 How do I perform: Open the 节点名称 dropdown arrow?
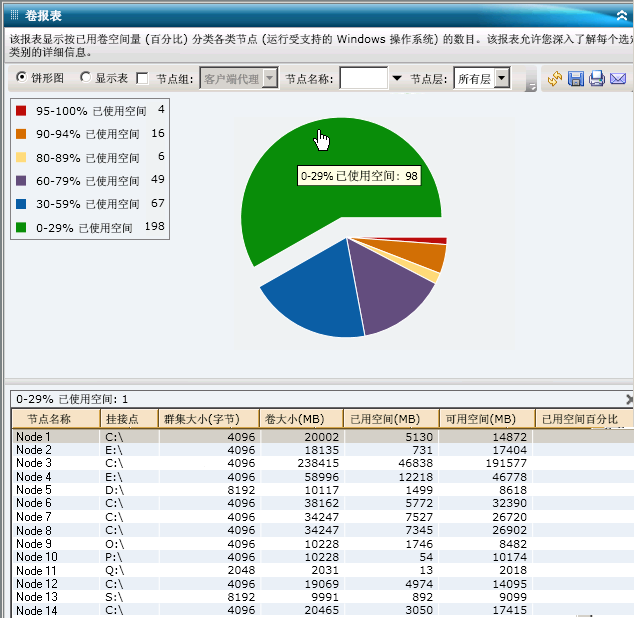(x=396, y=79)
